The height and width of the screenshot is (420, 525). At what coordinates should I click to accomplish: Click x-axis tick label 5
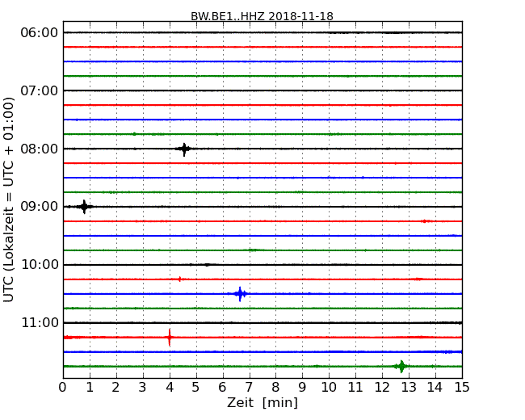pyautogui.click(x=196, y=388)
